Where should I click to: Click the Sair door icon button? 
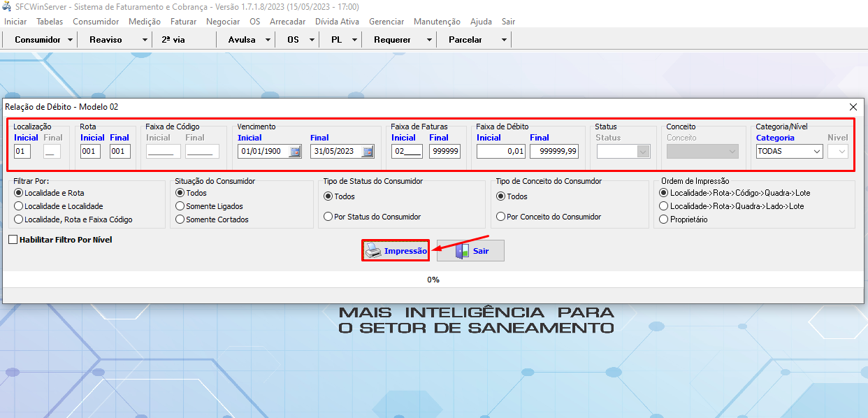[470, 251]
